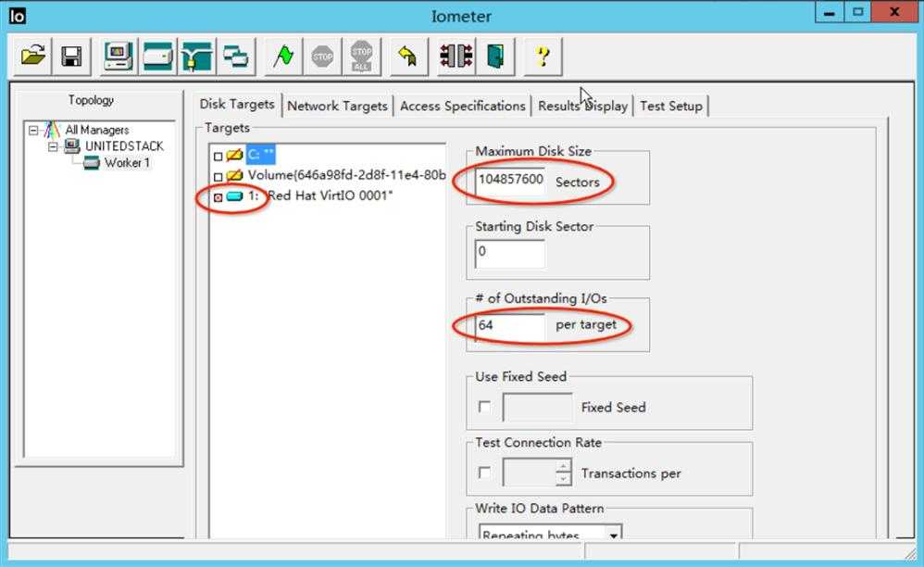Start tests with the green flag
Screen dimensions: 924x567
(283, 57)
